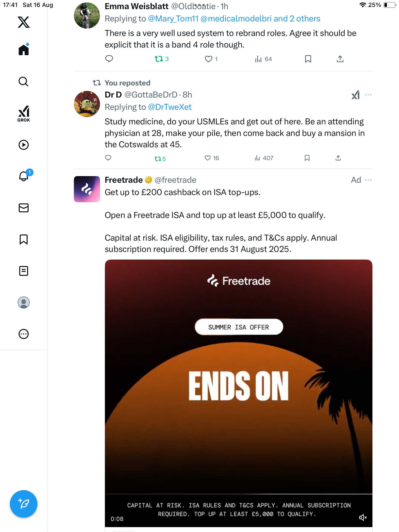Open the video tab in sidebar
This screenshot has height=532, width=399.
coord(24,145)
